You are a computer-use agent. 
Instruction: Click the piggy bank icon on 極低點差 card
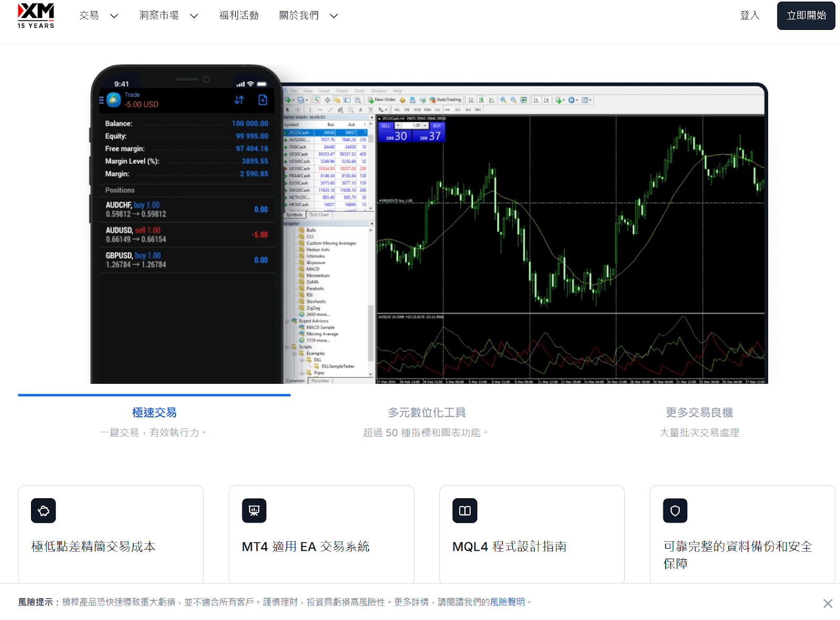pyautogui.click(x=44, y=511)
